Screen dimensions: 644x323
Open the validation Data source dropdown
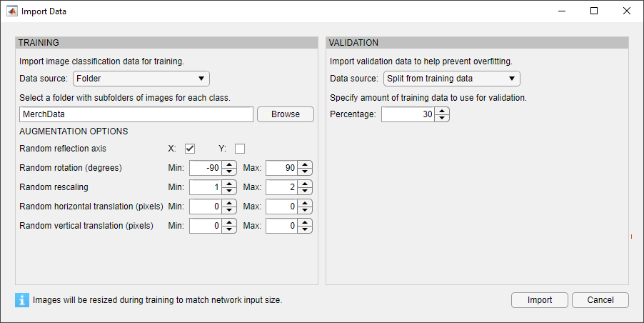pyautogui.click(x=451, y=79)
